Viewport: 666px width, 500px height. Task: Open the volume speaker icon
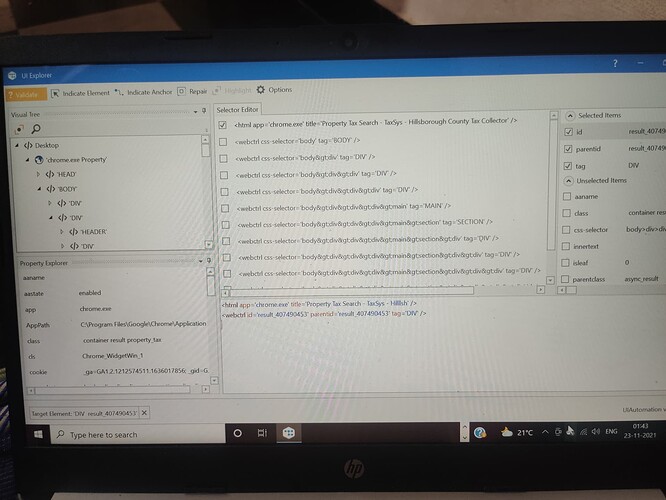coord(596,431)
